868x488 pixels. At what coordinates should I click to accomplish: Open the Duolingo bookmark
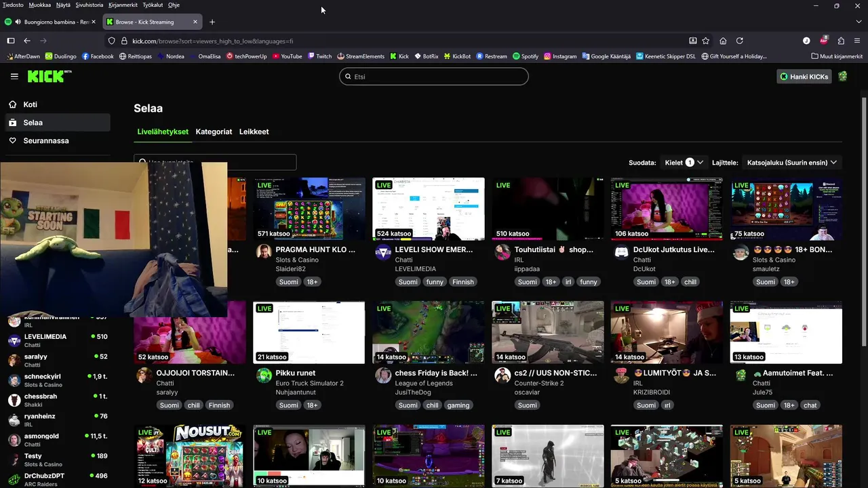coord(61,56)
